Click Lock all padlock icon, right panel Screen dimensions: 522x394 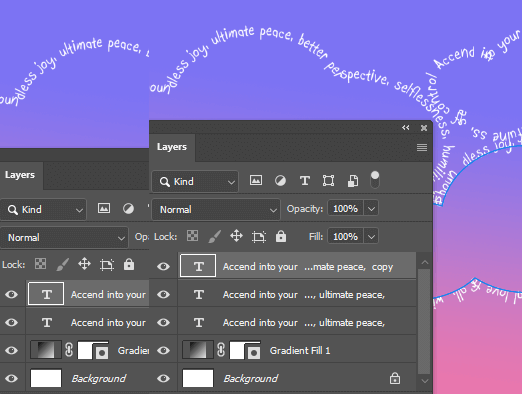[x=281, y=236]
